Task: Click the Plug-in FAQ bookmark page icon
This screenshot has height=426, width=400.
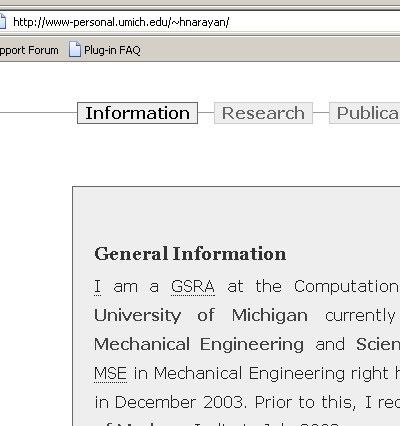Action: [x=75, y=50]
